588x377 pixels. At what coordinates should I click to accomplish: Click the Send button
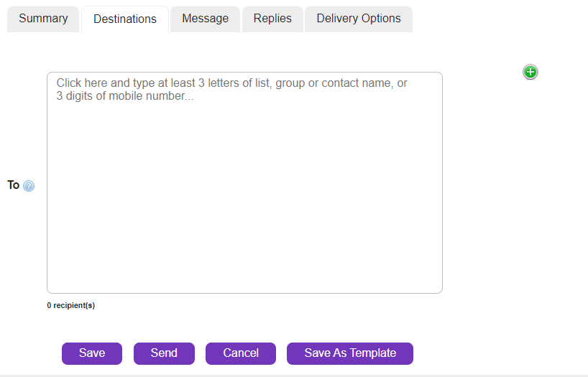(164, 353)
